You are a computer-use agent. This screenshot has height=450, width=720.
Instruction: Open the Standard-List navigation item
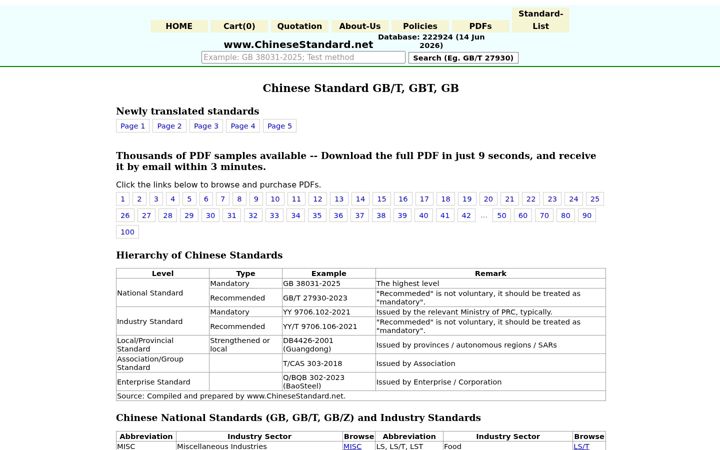pyautogui.click(x=540, y=20)
